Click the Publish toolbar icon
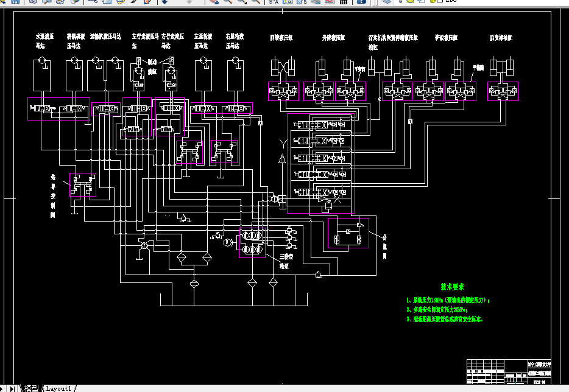The width and height of the screenshot is (569, 392). point(60,1)
